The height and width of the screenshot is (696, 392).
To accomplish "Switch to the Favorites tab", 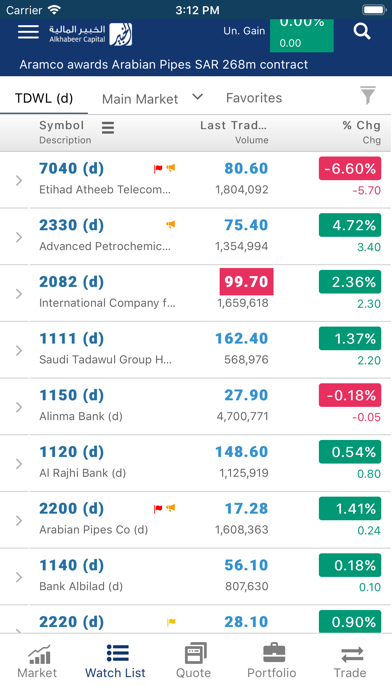I will click(254, 98).
